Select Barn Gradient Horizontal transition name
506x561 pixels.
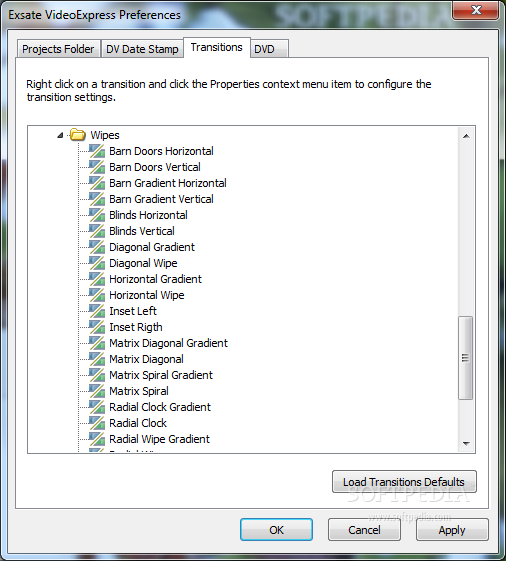(168, 183)
